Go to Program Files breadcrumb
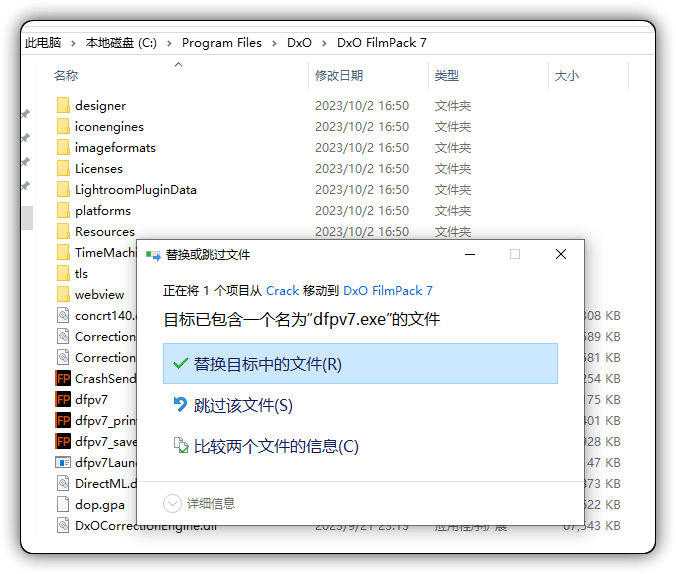Viewport: 676px width, 574px height. (x=222, y=43)
